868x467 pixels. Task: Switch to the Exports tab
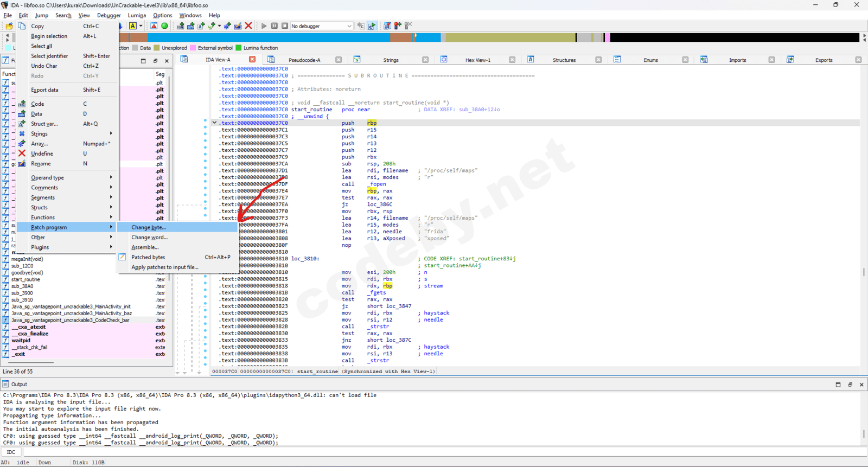[x=824, y=60]
